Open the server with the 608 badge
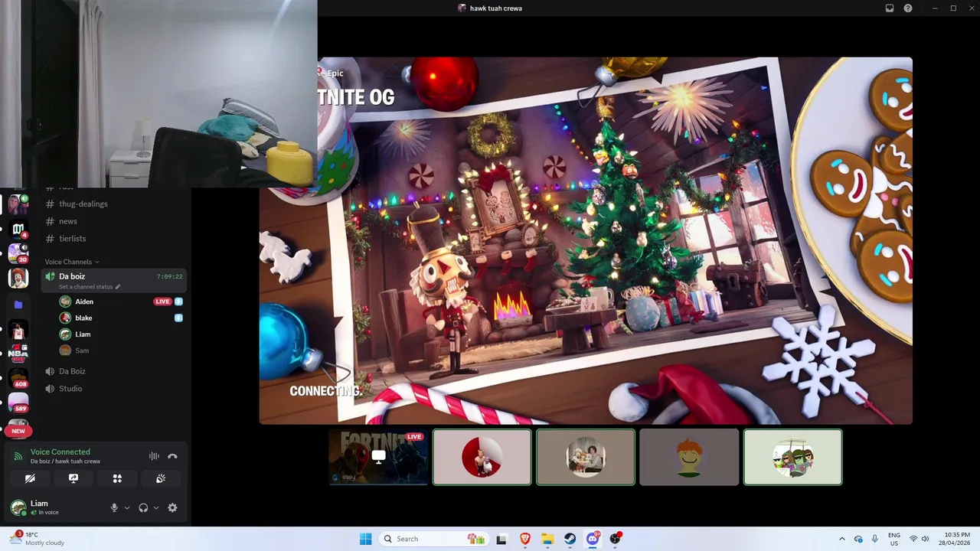Image resolution: width=980 pixels, height=551 pixels. pos(18,378)
